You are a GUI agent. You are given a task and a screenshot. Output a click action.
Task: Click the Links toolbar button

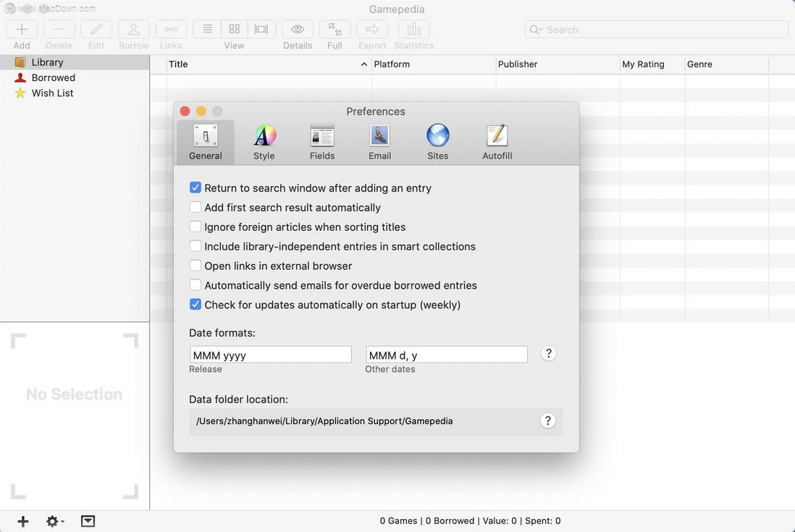pos(171,30)
